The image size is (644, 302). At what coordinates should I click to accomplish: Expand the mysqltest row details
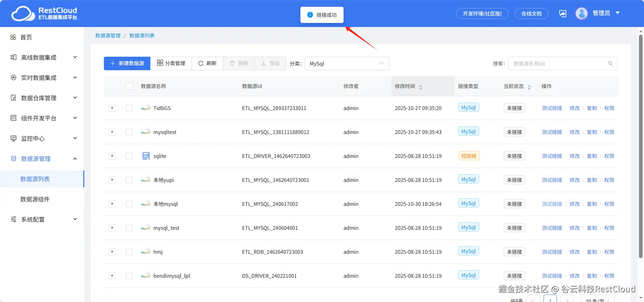tap(112, 132)
